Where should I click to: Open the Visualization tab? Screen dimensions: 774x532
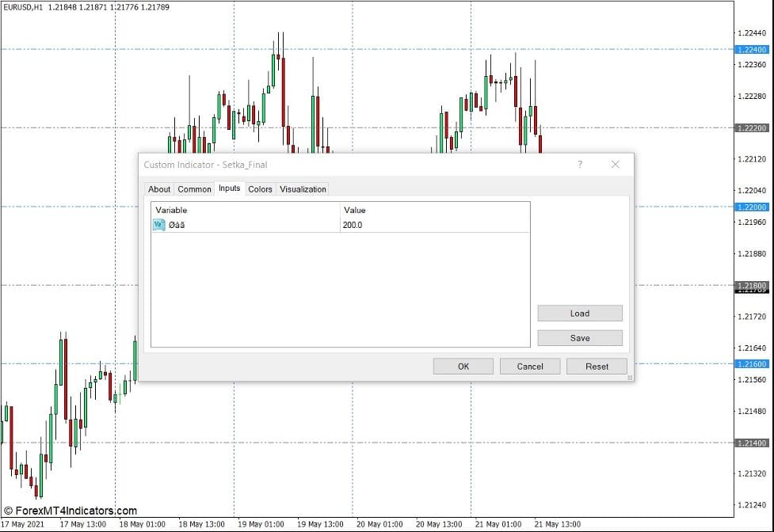(302, 189)
